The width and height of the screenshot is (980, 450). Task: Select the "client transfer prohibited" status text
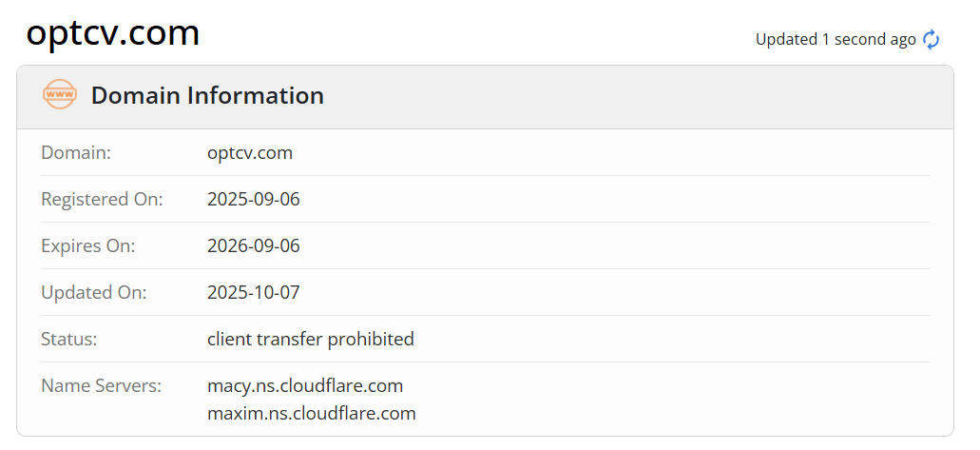311,339
